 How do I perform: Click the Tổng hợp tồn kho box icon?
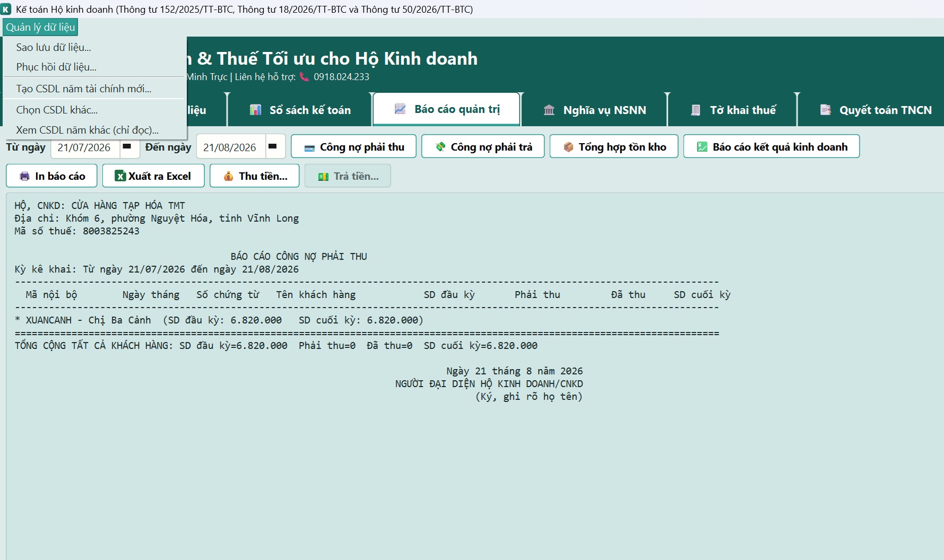coord(568,147)
